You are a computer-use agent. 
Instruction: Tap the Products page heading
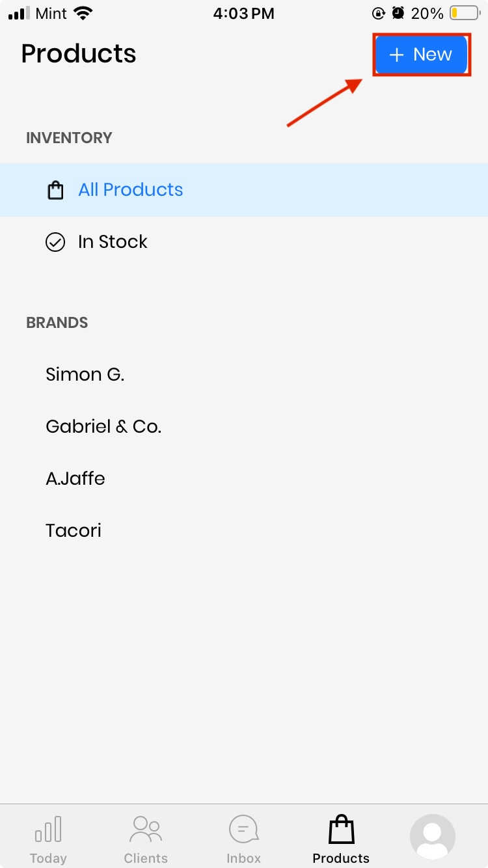click(79, 54)
